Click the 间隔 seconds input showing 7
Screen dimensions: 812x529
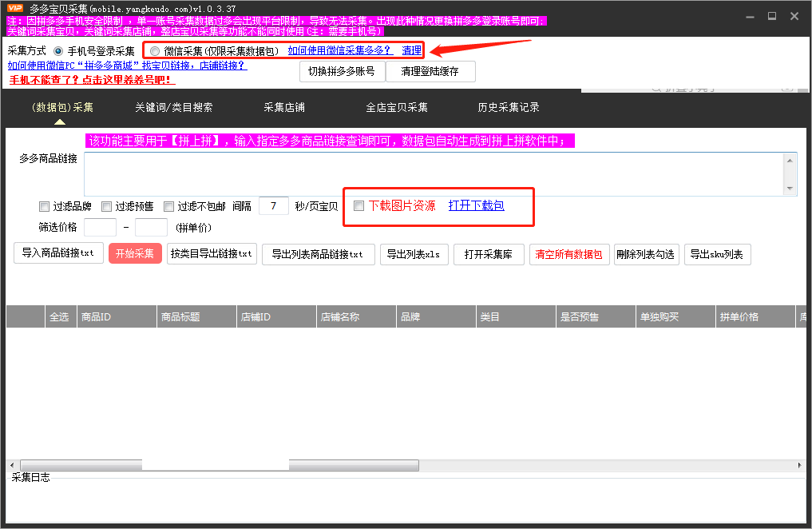pyautogui.click(x=273, y=206)
